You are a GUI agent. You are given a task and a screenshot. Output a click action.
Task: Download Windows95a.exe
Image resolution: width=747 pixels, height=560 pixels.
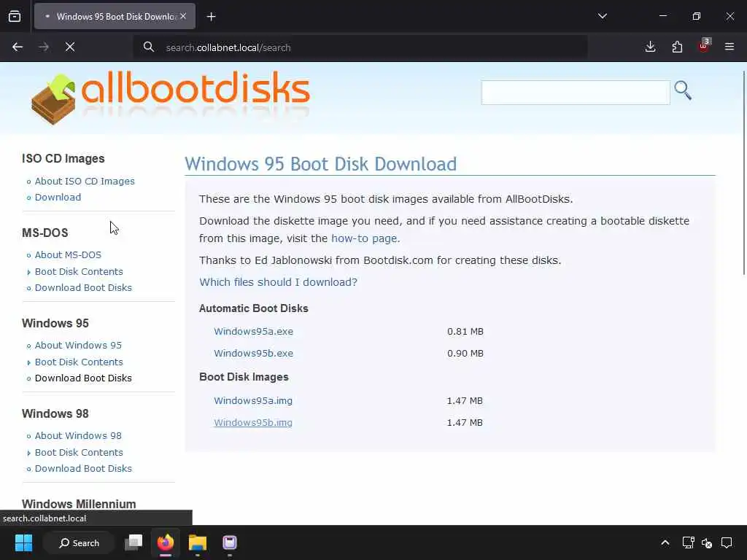click(x=253, y=332)
